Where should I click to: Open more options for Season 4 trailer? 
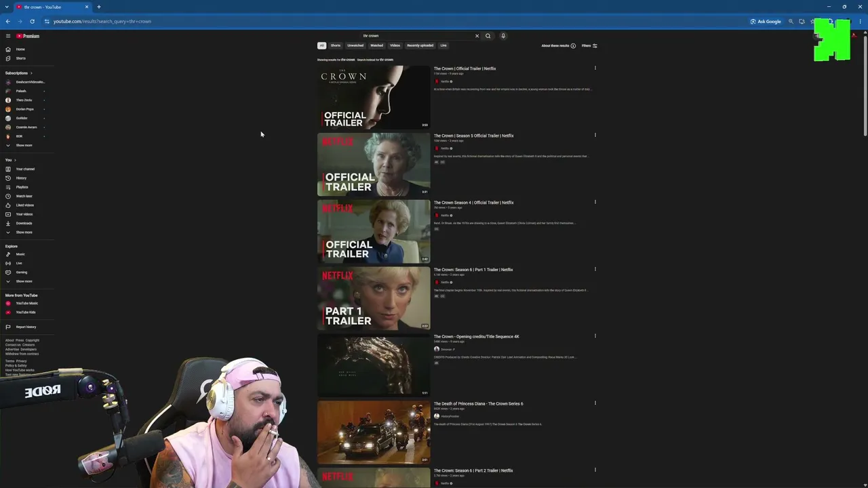point(595,201)
